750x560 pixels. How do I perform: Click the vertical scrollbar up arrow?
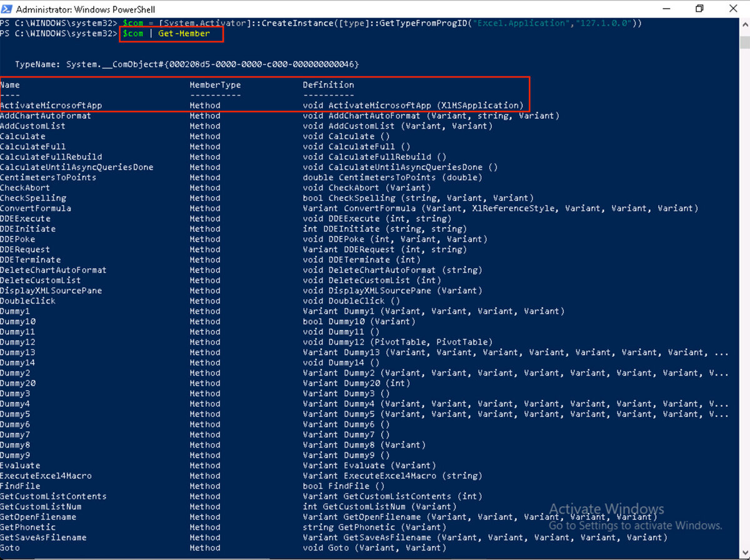[744, 24]
